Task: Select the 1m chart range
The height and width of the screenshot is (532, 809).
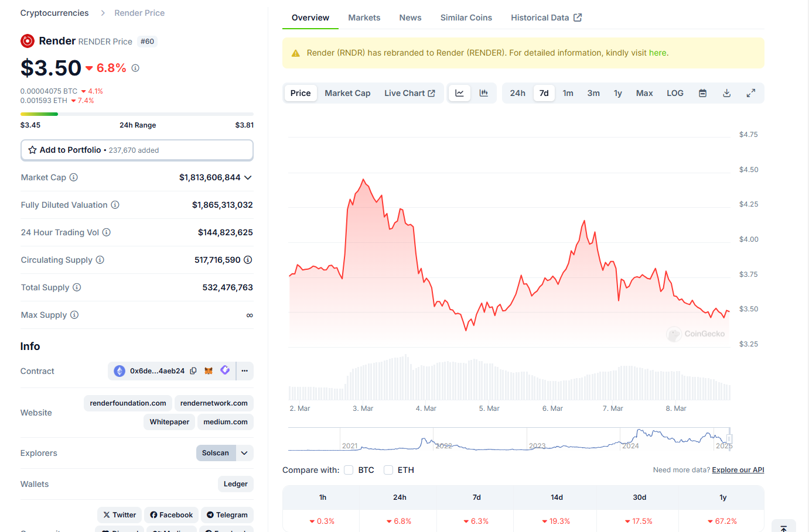Action: pos(568,93)
